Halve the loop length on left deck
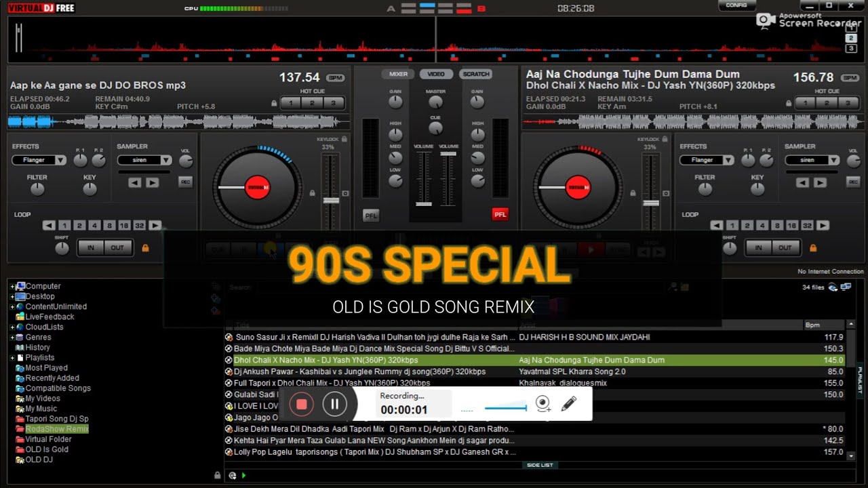 [49, 226]
